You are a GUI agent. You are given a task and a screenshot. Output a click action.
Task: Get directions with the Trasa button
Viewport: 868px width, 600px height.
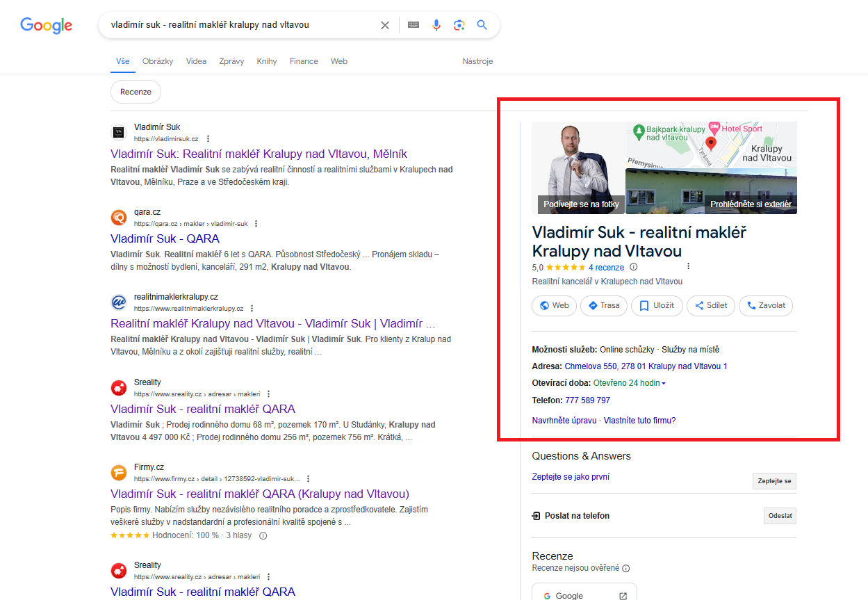[x=604, y=306]
